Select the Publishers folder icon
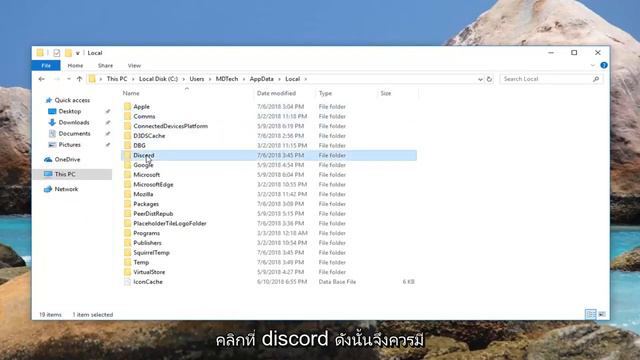 tap(127, 243)
